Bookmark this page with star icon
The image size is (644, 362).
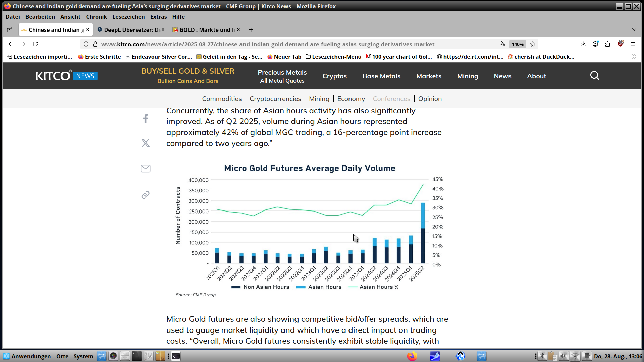point(533,44)
